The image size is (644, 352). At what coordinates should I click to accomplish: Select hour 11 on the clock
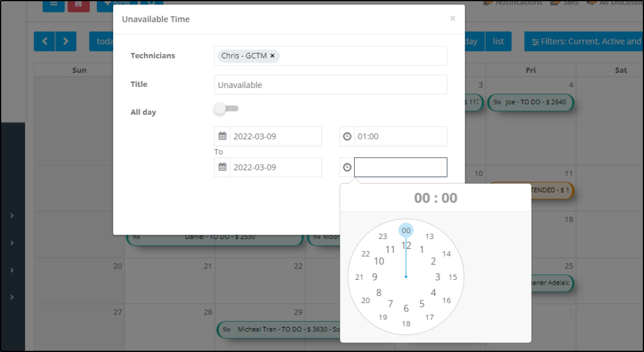[x=390, y=250]
